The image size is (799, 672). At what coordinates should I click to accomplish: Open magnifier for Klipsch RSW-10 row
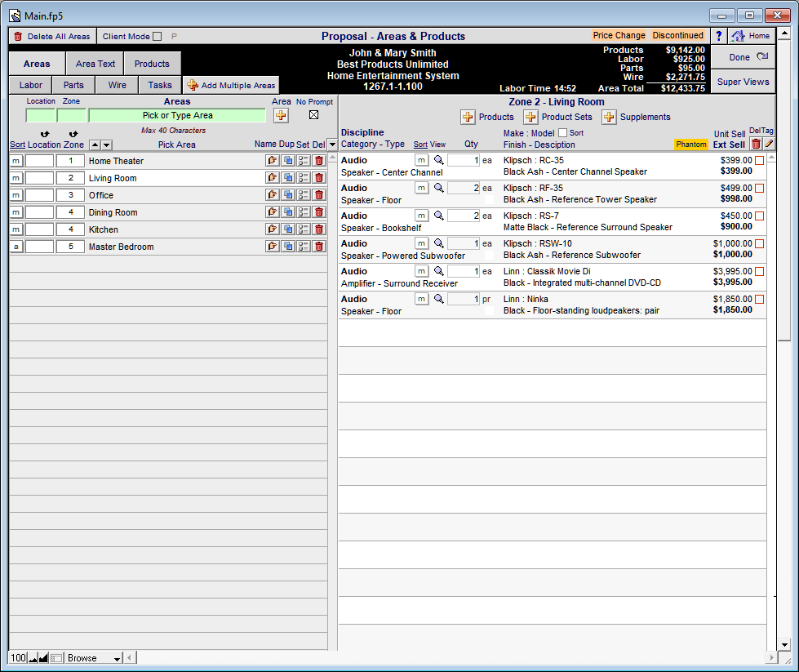click(438, 243)
